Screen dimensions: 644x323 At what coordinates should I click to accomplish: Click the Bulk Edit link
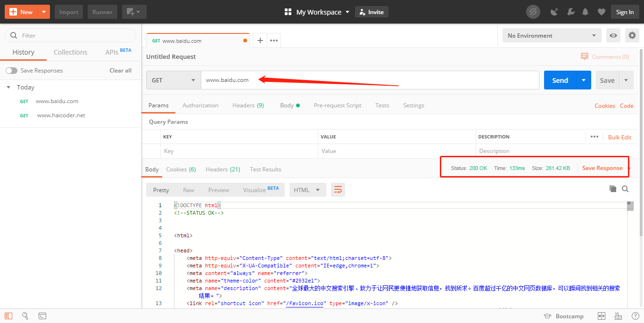[619, 137]
